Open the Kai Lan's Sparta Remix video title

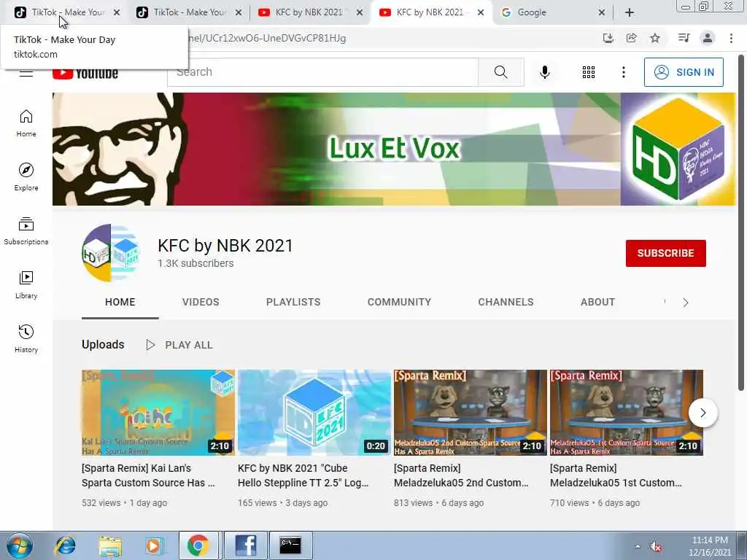coord(148,475)
